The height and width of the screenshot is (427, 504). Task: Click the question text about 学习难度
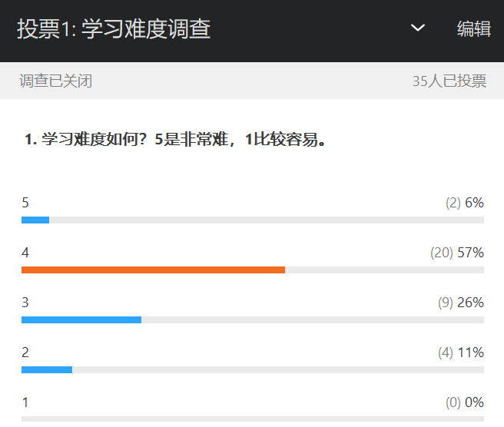point(176,140)
